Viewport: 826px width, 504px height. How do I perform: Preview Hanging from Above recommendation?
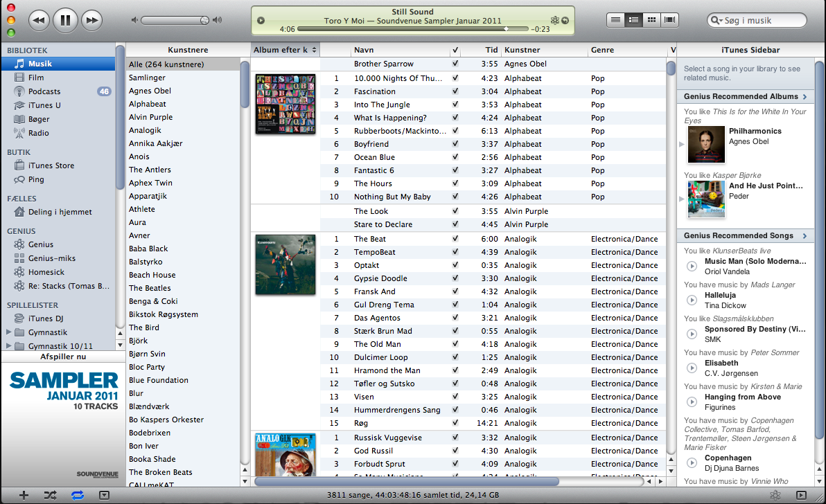[692, 402]
